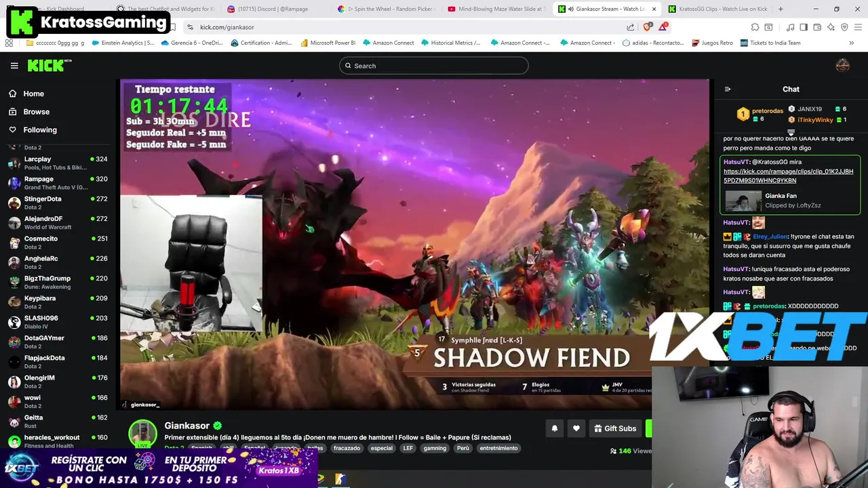Image resolution: width=868 pixels, height=488 pixels.
Task: Click the share page icon in address bar
Action: click(631, 27)
